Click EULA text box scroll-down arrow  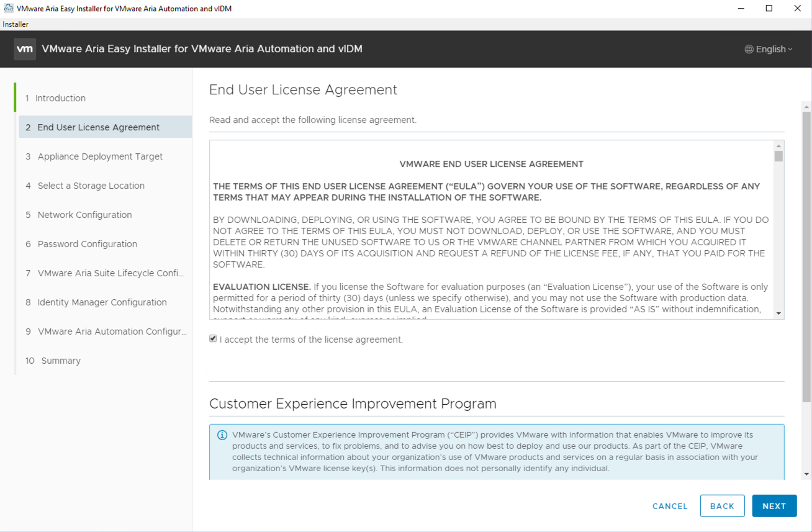778,313
